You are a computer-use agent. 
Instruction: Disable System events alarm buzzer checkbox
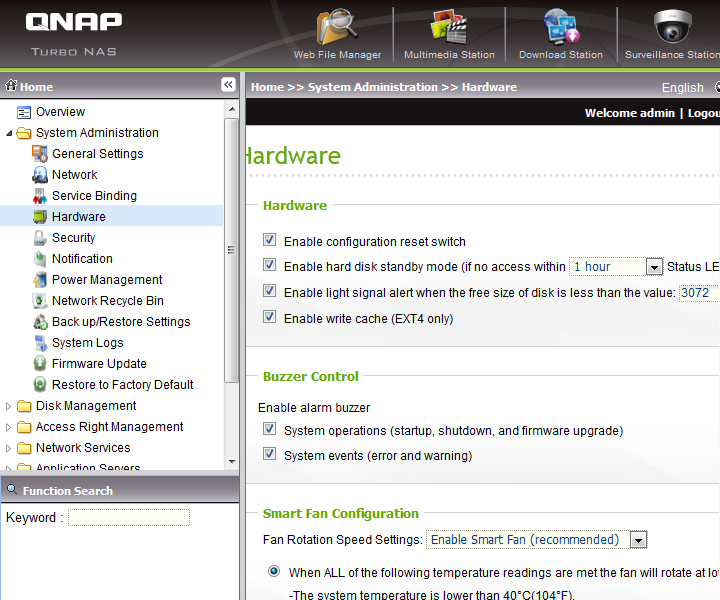pyautogui.click(x=269, y=455)
